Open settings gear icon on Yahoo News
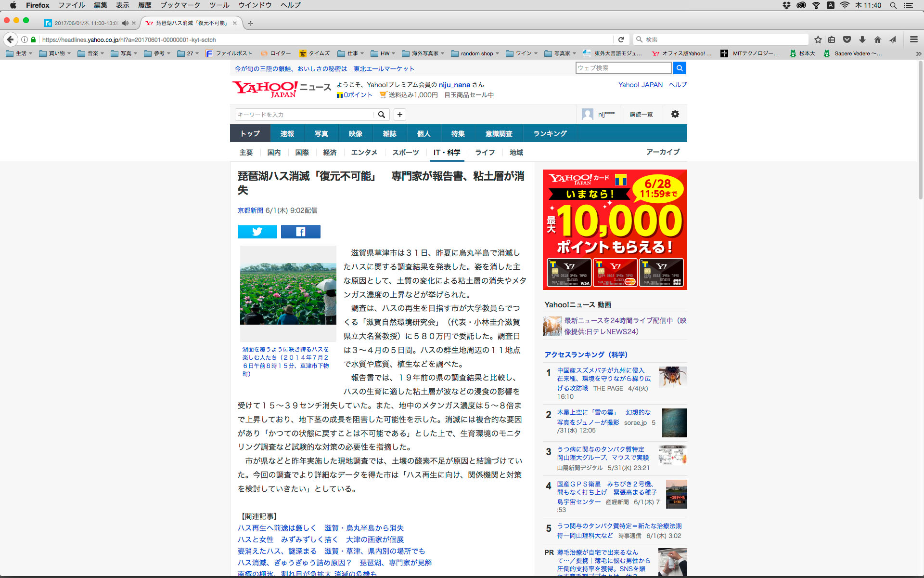Image resolution: width=924 pixels, height=578 pixels. click(675, 114)
